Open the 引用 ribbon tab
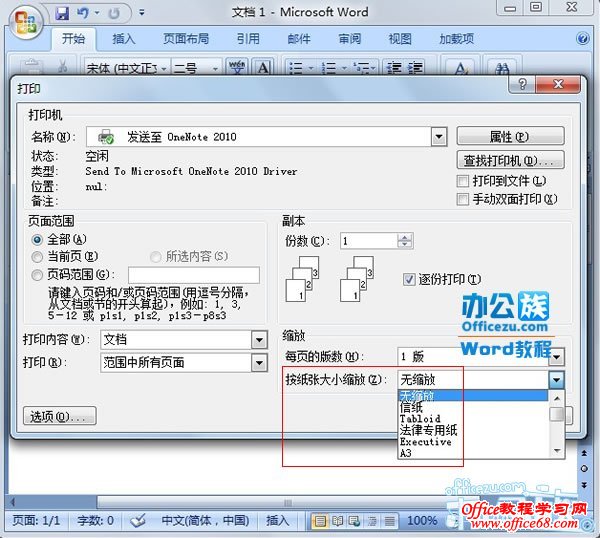 point(248,39)
